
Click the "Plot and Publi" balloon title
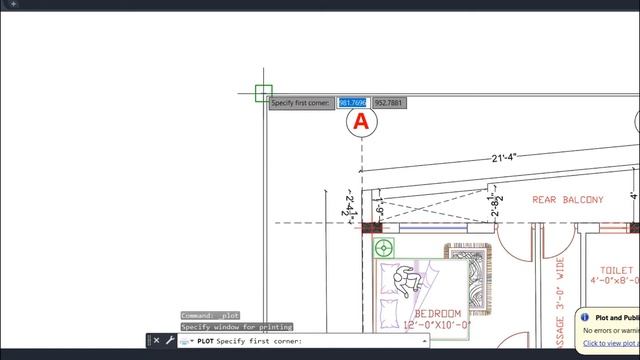(x=617, y=318)
